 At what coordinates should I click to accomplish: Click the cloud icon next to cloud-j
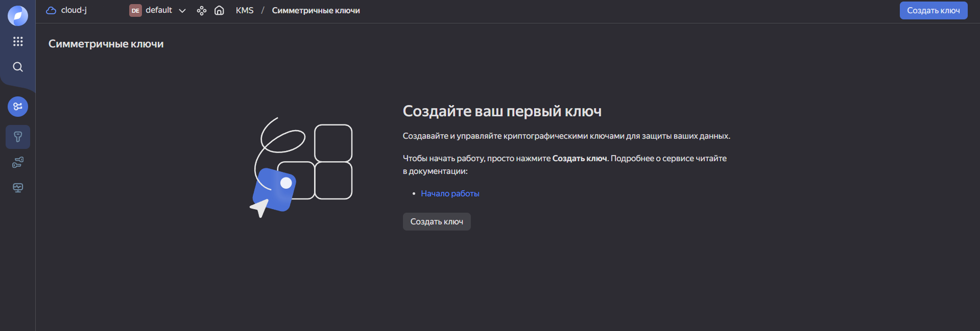pyautogui.click(x=51, y=10)
